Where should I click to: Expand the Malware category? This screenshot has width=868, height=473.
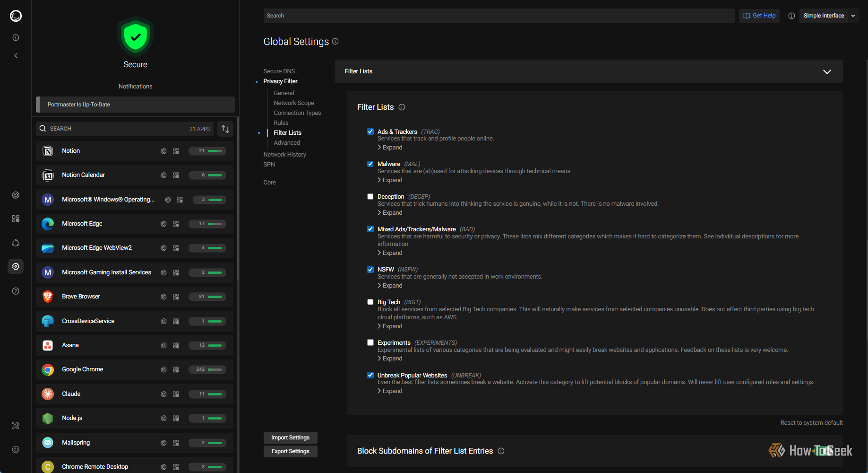[390, 180]
